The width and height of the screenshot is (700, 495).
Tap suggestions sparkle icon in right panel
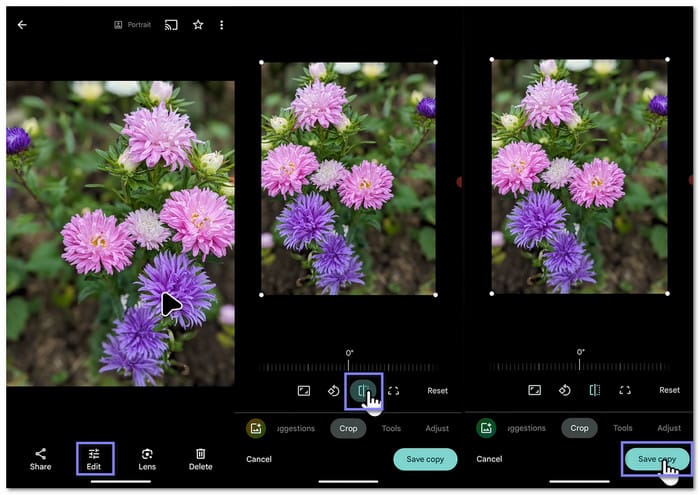[486, 428]
